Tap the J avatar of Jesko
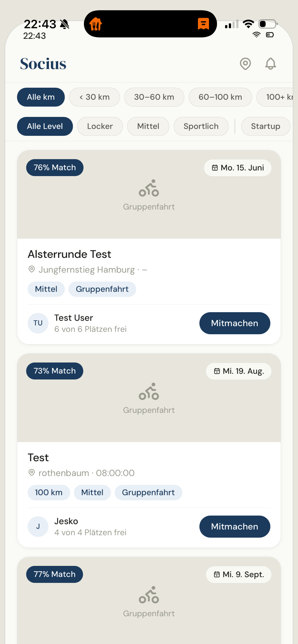 [38, 526]
